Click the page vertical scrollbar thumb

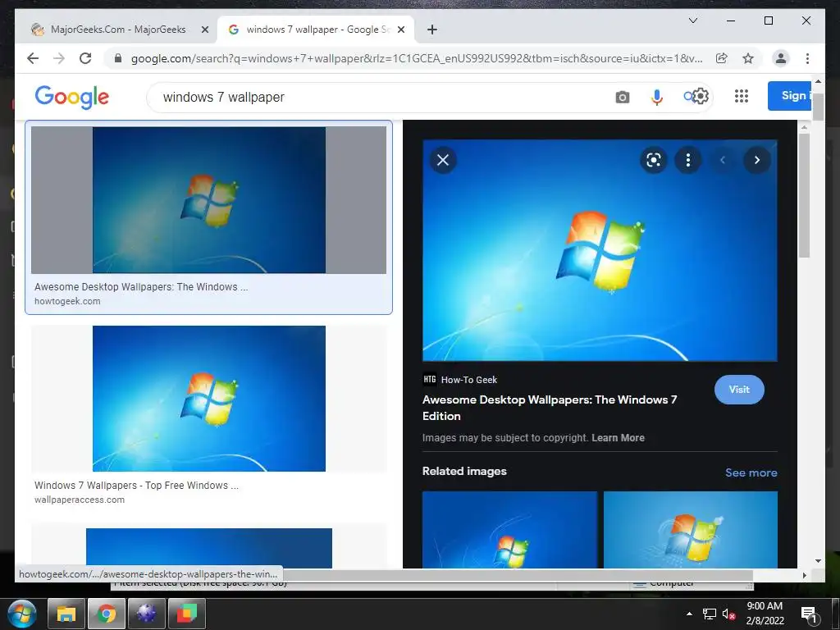(x=818, y=107)
